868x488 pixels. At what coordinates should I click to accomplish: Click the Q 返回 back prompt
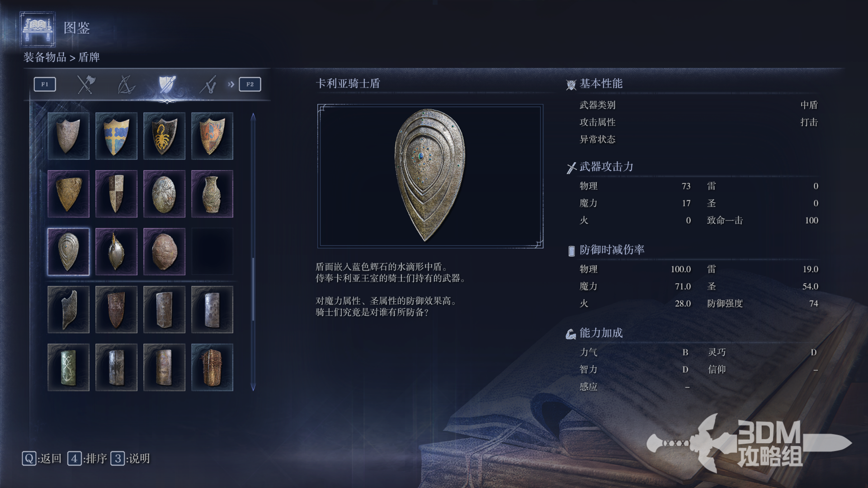click(x=42, y=459)
